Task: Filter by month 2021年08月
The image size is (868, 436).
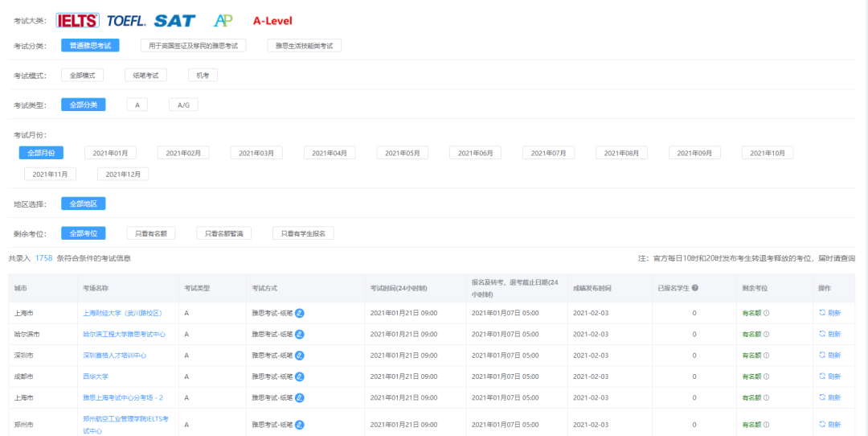Action: pyautogui.click(x=621, y=153)
